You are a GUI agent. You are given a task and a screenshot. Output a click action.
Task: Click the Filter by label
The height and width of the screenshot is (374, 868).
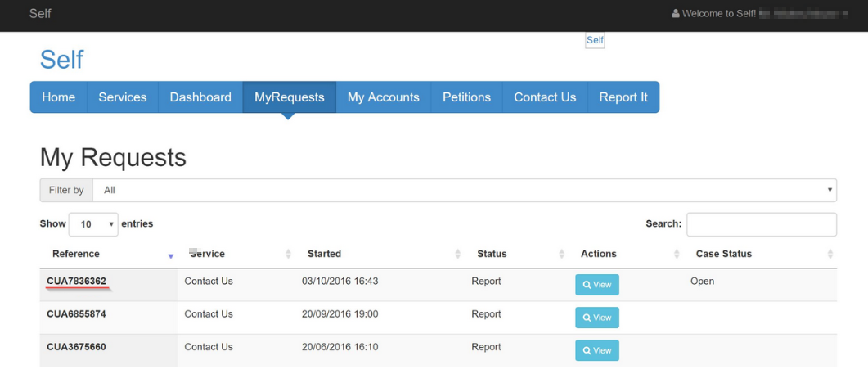66,190
